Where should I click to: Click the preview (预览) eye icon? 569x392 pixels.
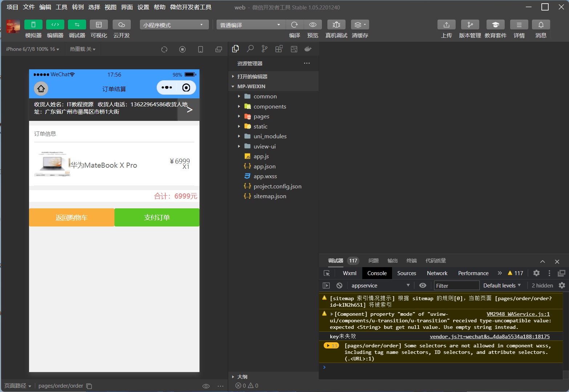click(x=313, y=24)
